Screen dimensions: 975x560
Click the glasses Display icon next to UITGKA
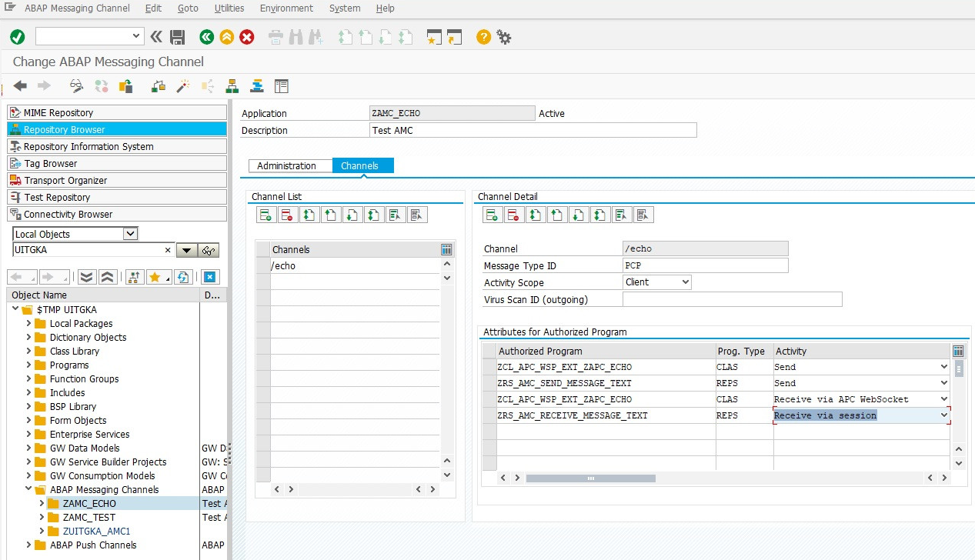(208, 250)
